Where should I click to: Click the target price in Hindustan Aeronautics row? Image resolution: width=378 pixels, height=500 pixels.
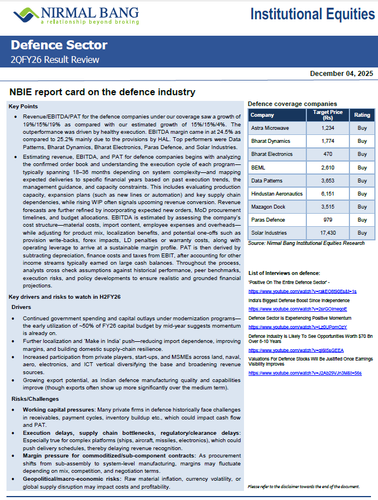pyautogui.click(x=328, y=194)
